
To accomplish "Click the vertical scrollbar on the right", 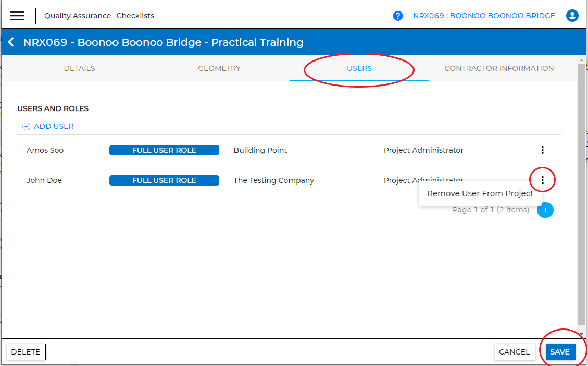I will 581,193.
